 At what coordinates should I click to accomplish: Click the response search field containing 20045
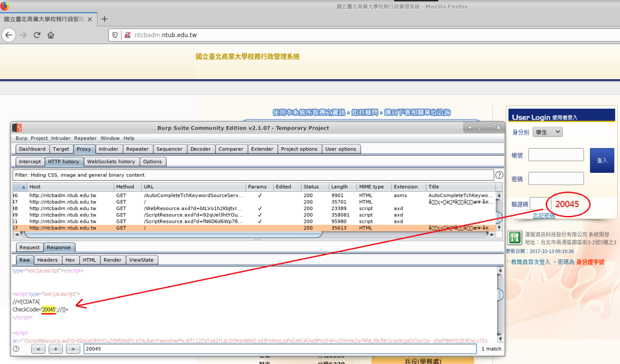280,349
